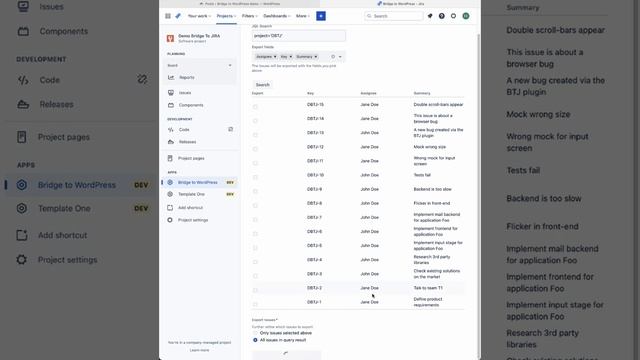Expand the Board selector in sidebar
Screen dimensions: 640x360
[x=200, y=65]
